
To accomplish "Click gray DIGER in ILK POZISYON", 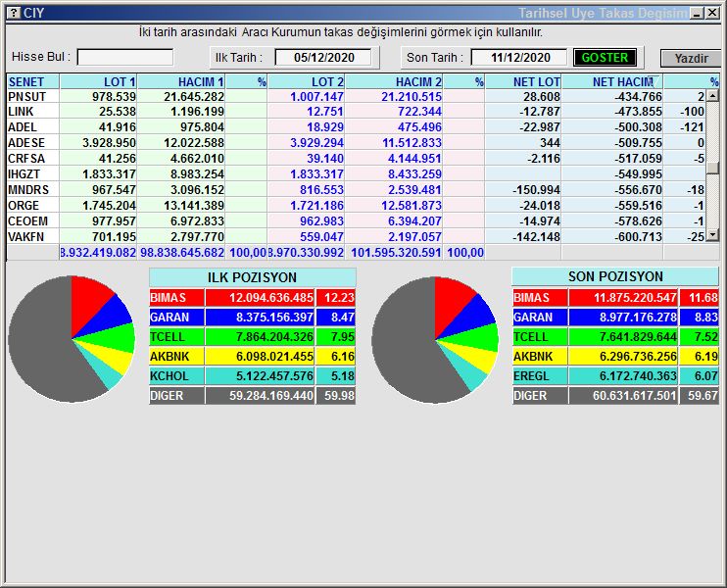I will click(176, 396).
